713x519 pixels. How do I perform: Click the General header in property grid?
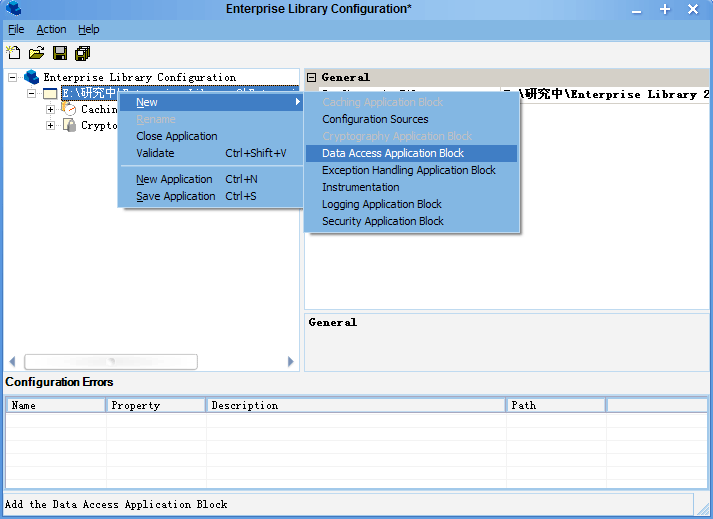tap(346, 77)
